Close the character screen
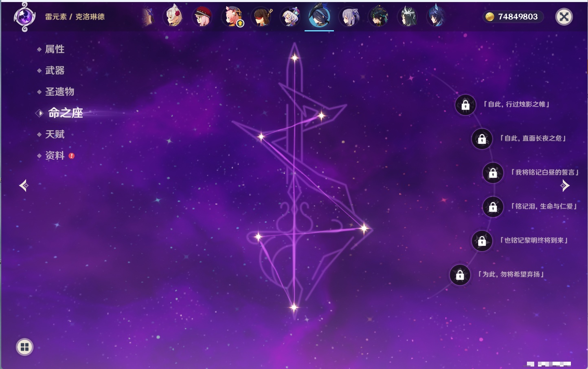The height and width of the screenshot is (369, 588). [x=564, y=17]
